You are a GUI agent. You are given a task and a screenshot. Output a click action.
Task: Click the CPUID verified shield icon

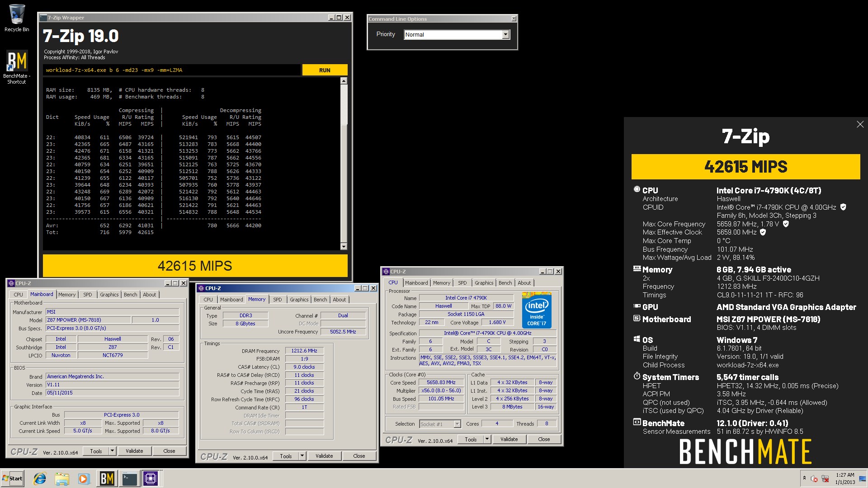point(843,207)
